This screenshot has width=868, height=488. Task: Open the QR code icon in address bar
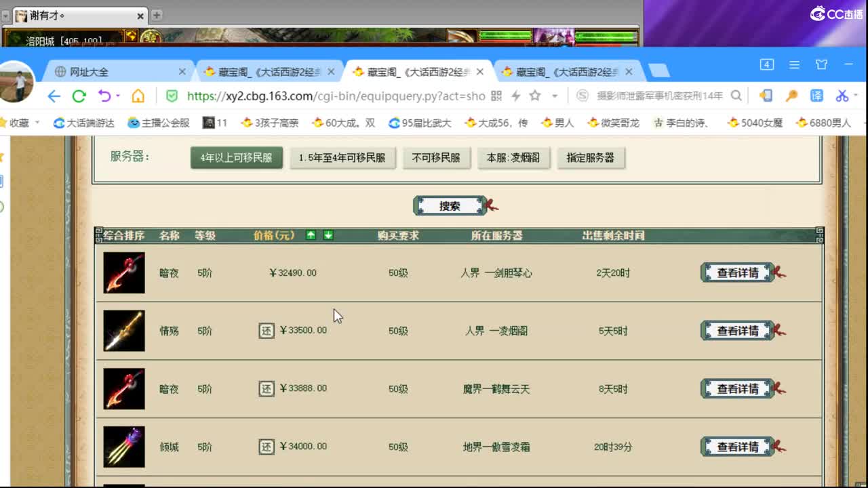(496, 96)
